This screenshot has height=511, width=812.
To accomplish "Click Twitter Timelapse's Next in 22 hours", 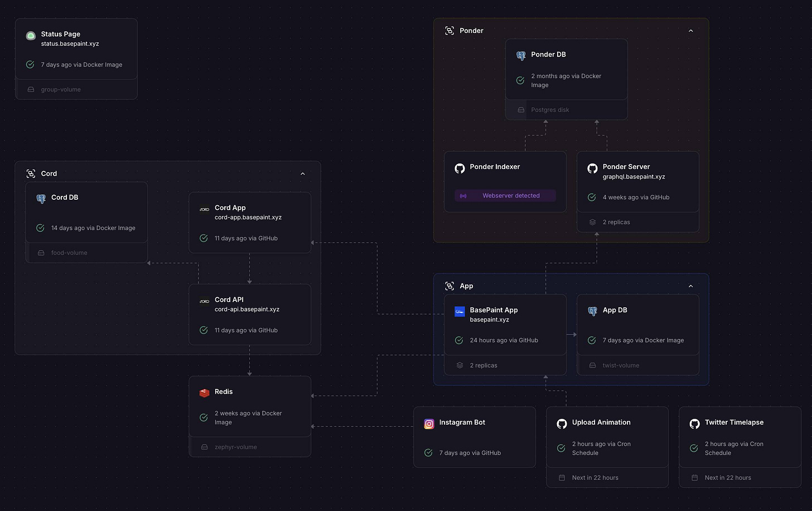I will tap(728, 478).
